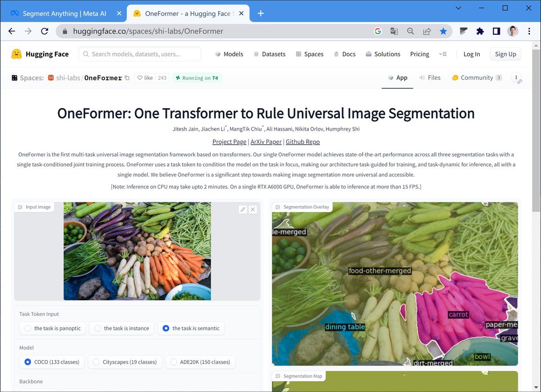Open the Github Repo link
The image size is (541, 392).
(x=303, y=141)
